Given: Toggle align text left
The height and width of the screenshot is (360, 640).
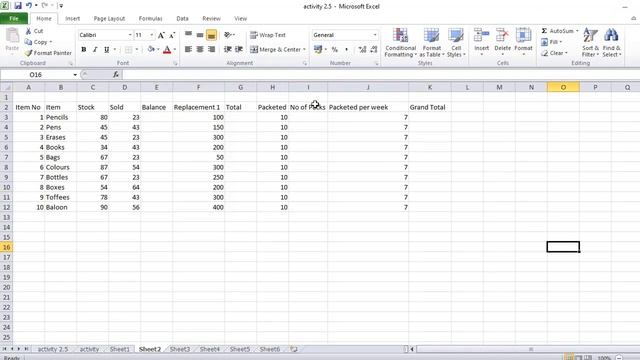Looking at the screenshot, I should coord(188,49).
